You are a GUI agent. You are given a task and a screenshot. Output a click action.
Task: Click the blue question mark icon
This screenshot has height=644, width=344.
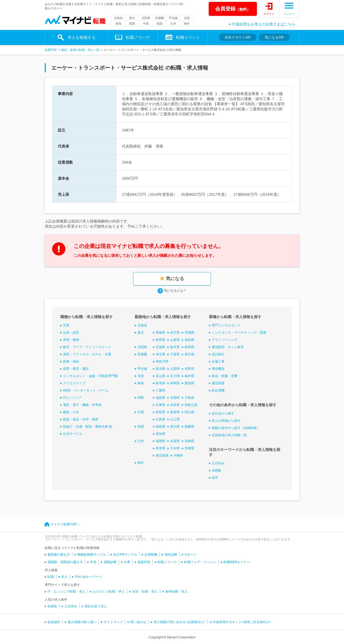coord(160,291)
